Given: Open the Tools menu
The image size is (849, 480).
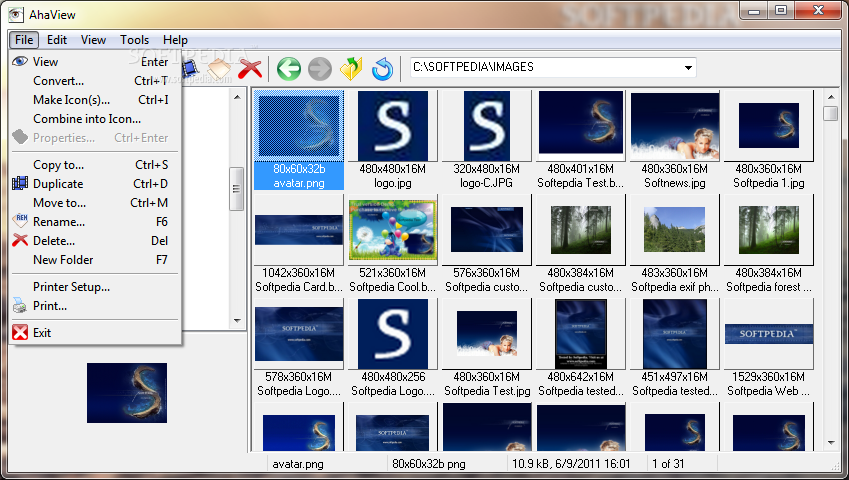Looking at the screenshot, I should 134,40.
